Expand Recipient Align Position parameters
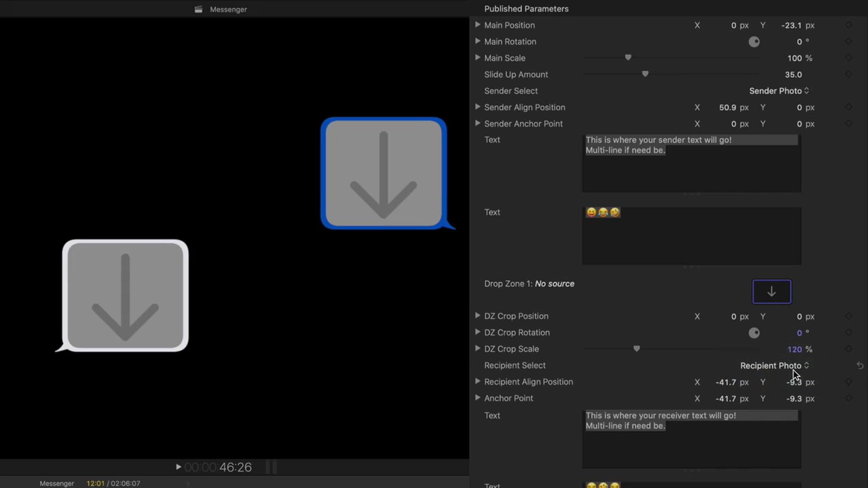Screen dimensions: 868x488 pyautogui.click(x=477, y=381)
